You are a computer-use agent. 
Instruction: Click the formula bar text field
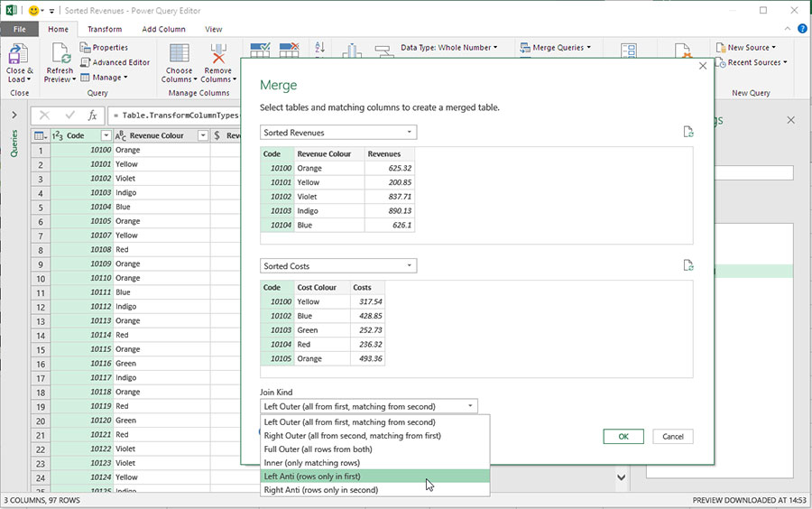174,115
